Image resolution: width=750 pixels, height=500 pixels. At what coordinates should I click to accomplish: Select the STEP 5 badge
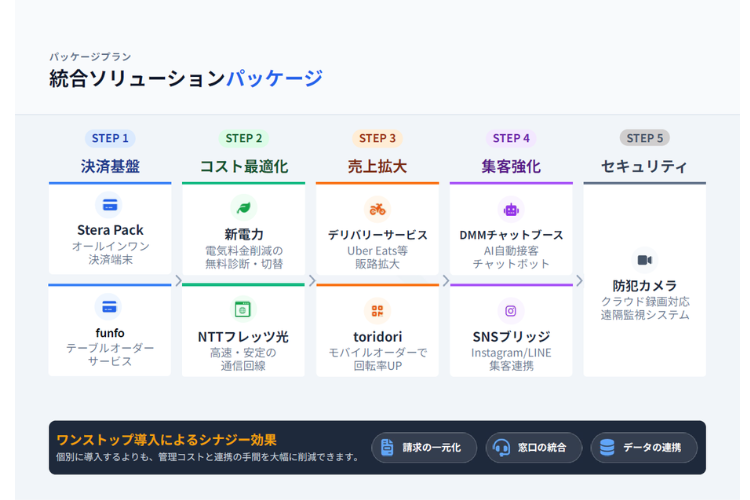[x=645, y=138]
